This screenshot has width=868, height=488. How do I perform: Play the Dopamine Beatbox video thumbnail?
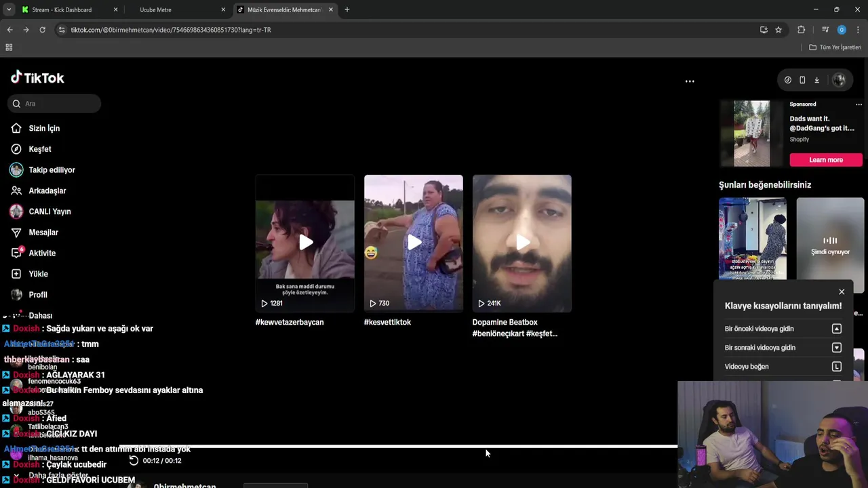pos(522,243)
